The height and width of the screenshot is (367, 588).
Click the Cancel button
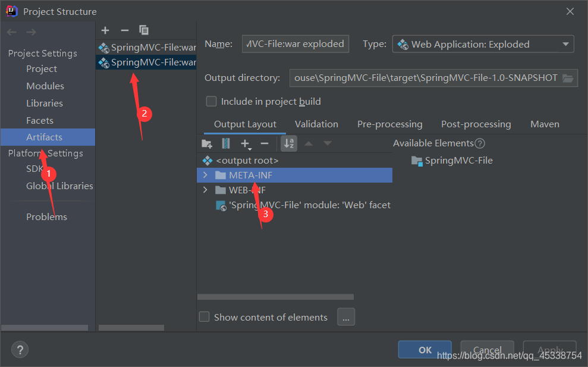pyautogui.click(x=487, y=350)
